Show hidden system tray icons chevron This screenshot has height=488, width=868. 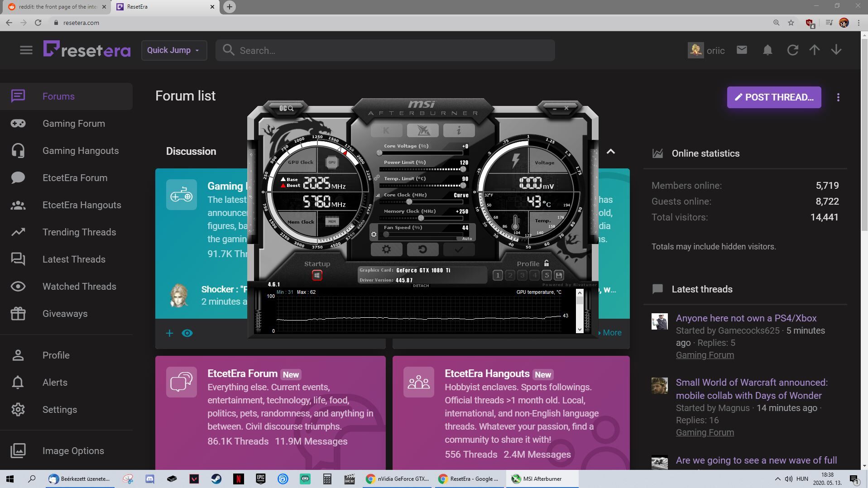(777, 479)
